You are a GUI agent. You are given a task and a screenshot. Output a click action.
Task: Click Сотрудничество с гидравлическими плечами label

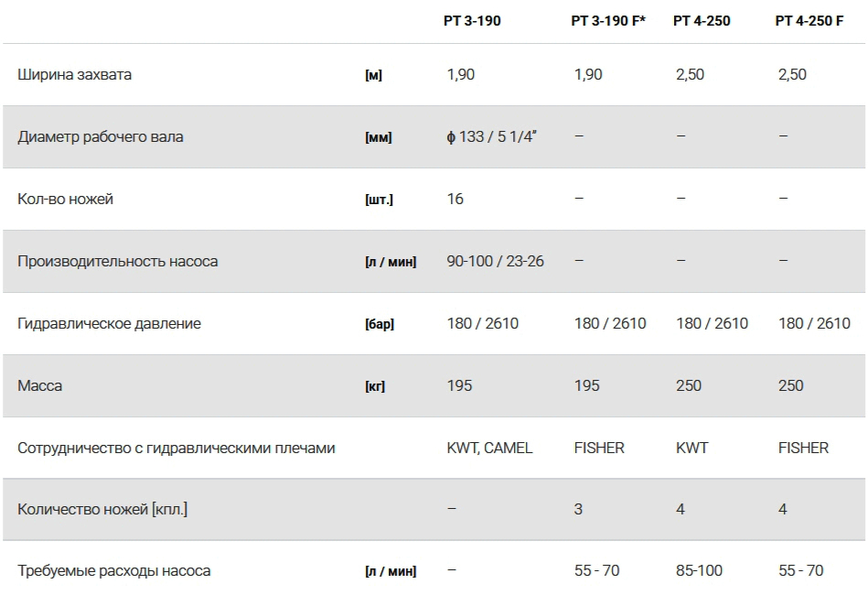click(x=177, y=448)
